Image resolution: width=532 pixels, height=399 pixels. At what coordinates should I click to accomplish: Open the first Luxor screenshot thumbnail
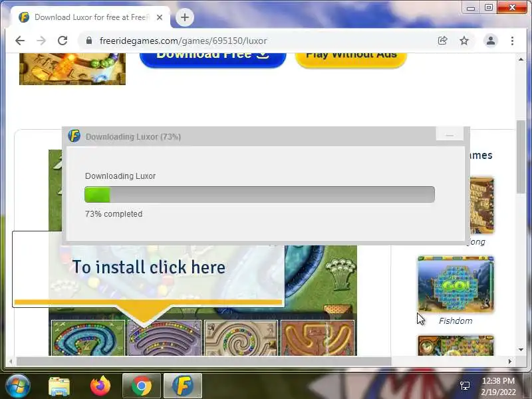tap(88, 338)
